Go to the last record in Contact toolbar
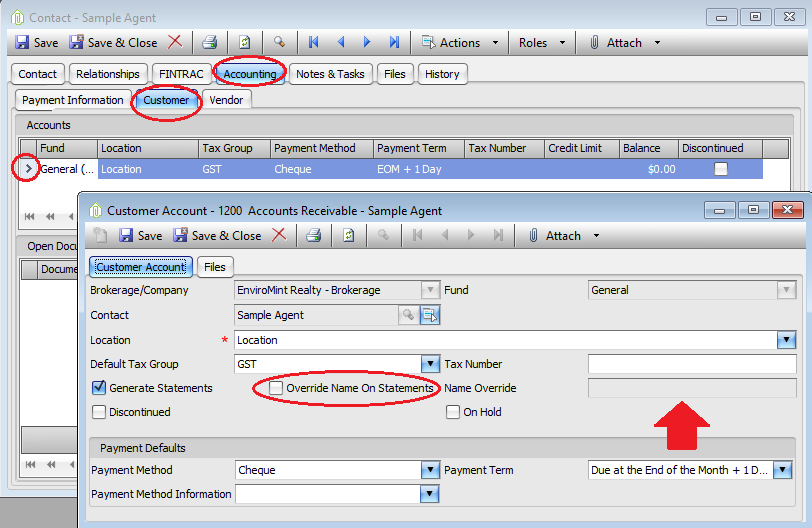812x528 pixels. (394, 42)
